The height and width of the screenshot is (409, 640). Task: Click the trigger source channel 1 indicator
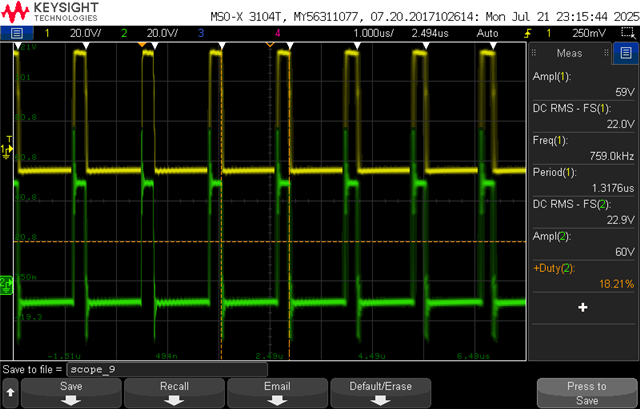pos(549,33)
